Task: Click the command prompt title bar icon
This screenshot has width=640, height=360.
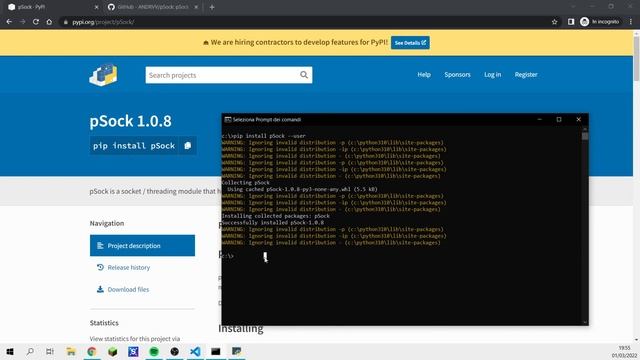Action: pyautogui.click(x=228, y=120)
